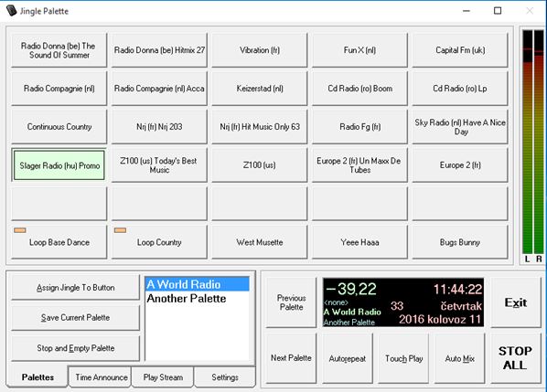Click the black time and date display

pos(403,302)
